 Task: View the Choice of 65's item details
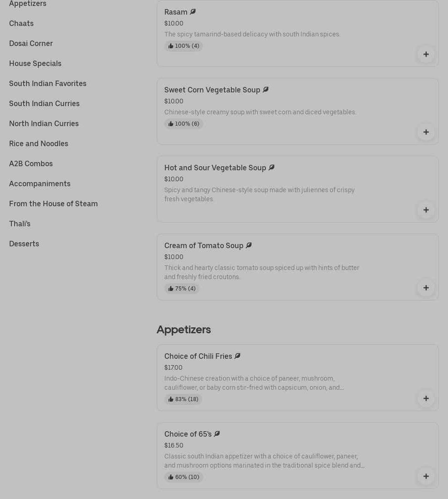[188, 434]
